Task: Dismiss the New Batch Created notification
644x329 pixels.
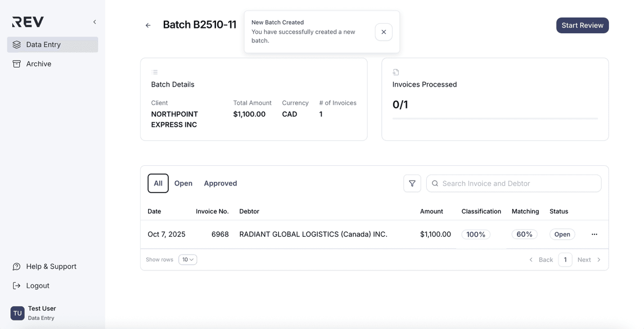Action: (383, 32)
